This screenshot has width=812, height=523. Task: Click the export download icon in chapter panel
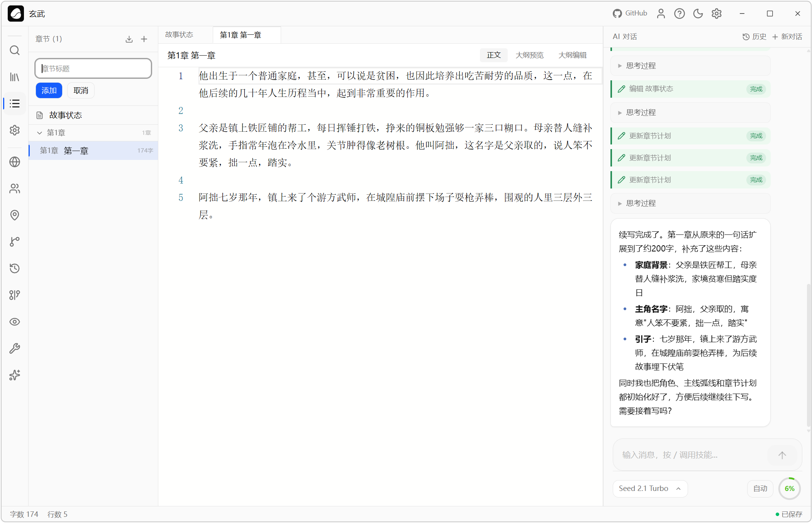[129, 39]
